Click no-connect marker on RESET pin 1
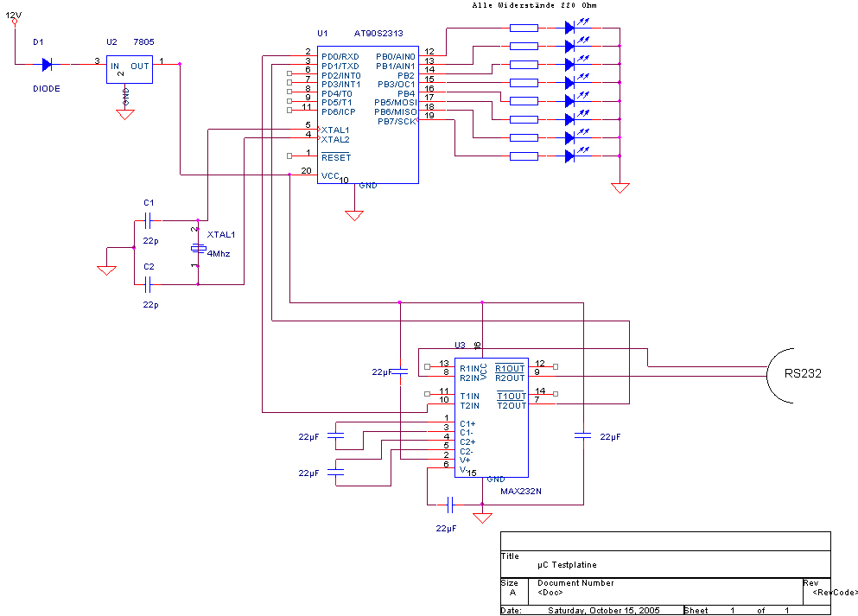The height and width of the screenshot is (616, 858). [x=289, y=156]
